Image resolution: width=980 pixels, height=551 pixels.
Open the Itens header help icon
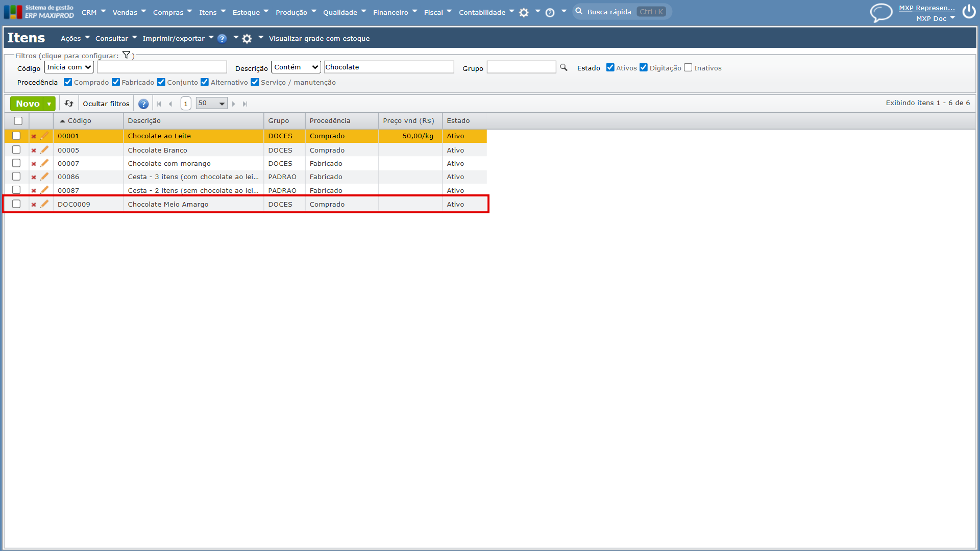(222, 39)
